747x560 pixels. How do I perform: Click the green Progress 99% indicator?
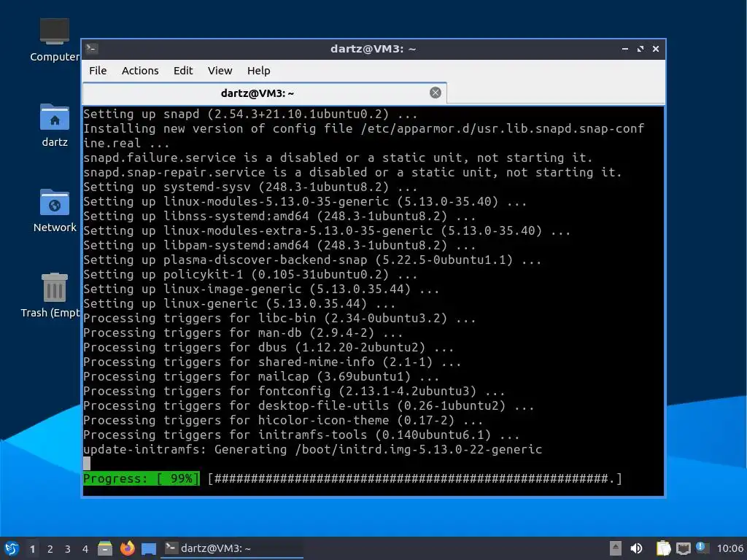coord(142,478)
